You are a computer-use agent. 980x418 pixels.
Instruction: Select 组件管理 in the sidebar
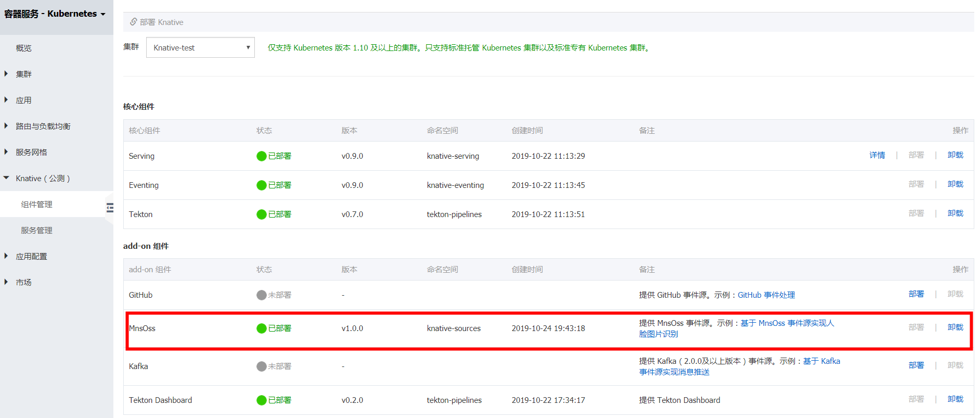[36, 204]
